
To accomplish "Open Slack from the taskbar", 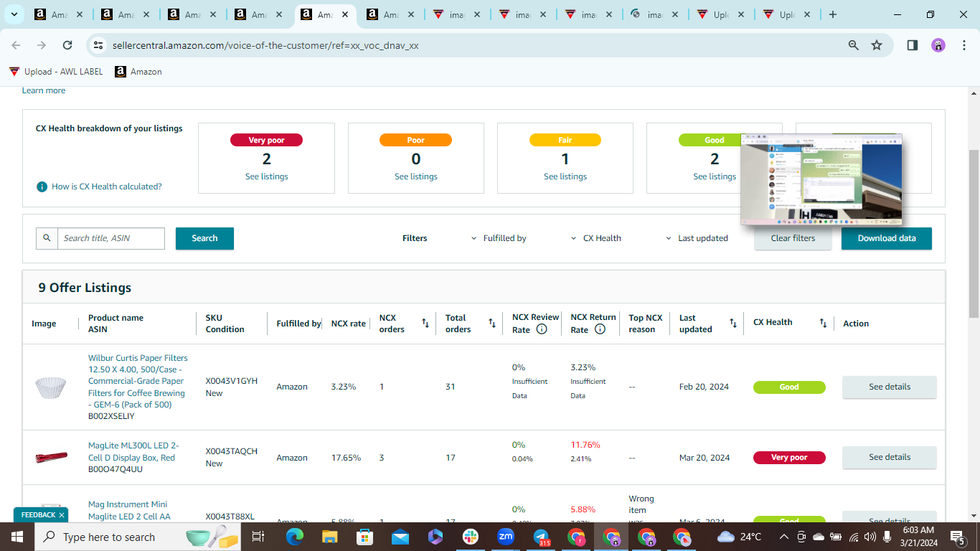I will tap(471, 537).
